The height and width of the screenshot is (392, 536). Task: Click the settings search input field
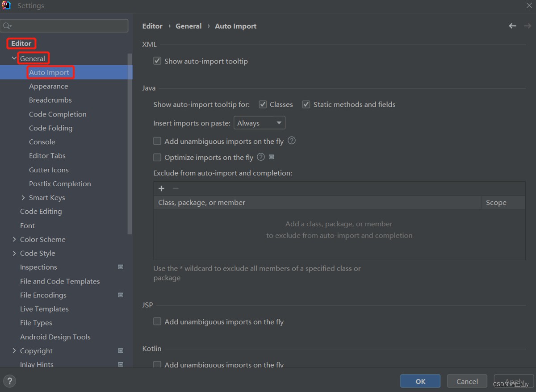click(x=67, y=25)
